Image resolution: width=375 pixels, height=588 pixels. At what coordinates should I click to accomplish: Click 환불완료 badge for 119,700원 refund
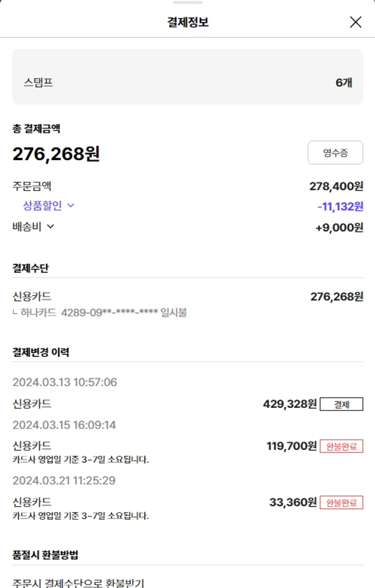tap(341, 446)
